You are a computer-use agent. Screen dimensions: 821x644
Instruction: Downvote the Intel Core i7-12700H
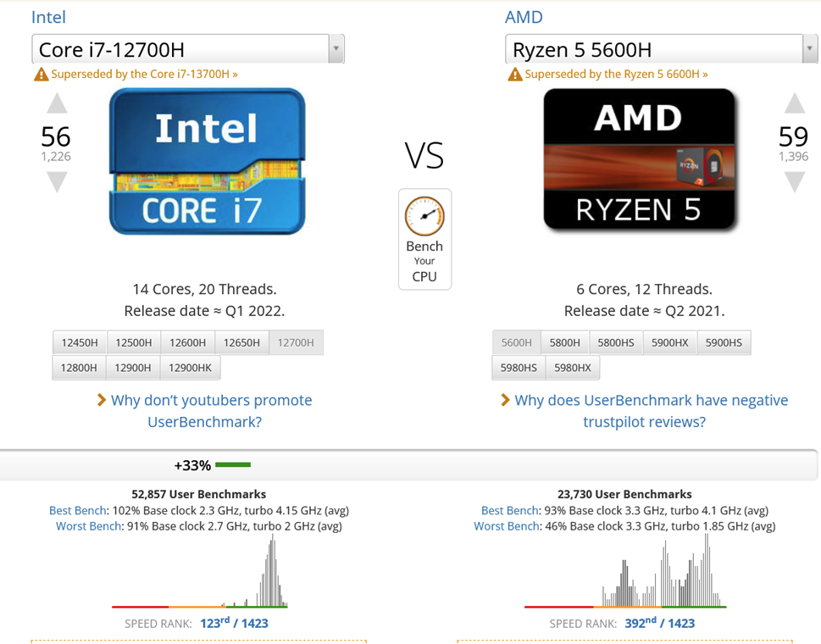[x=57, y=181]
